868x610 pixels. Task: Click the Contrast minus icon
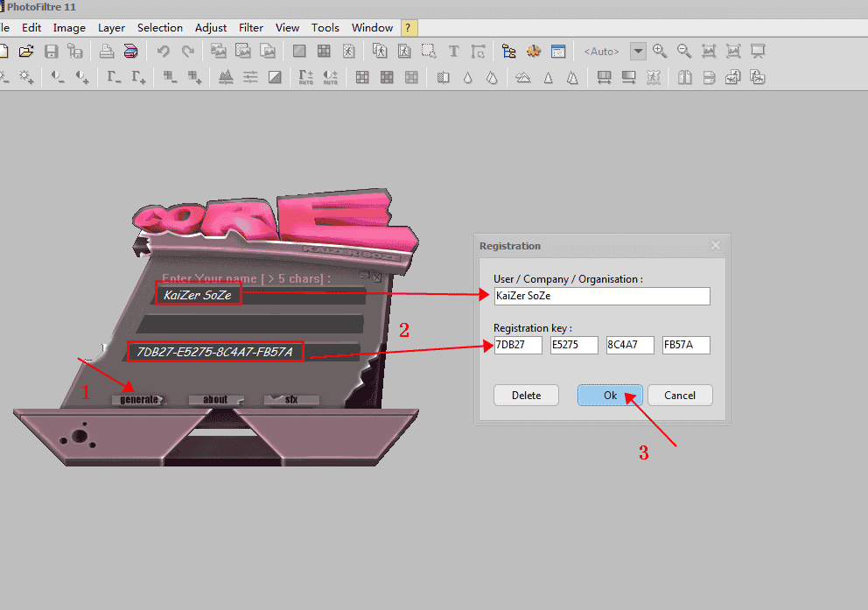(x=57, y=77)
